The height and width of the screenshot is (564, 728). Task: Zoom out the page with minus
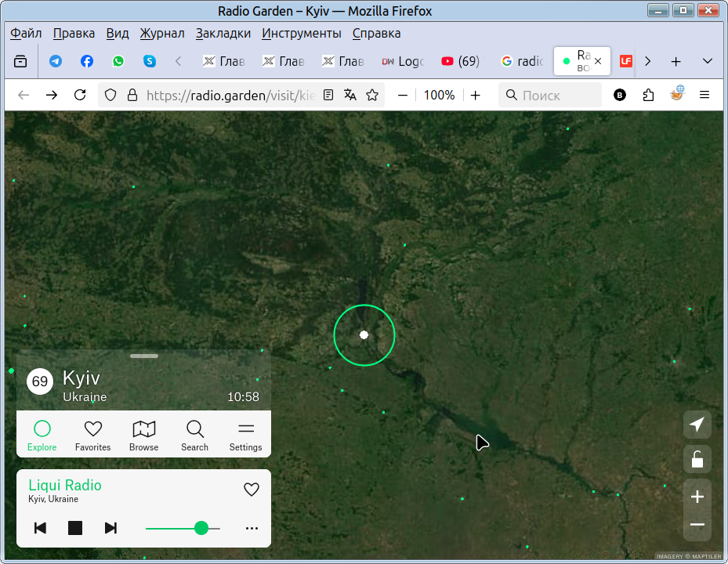coord(403,95)
